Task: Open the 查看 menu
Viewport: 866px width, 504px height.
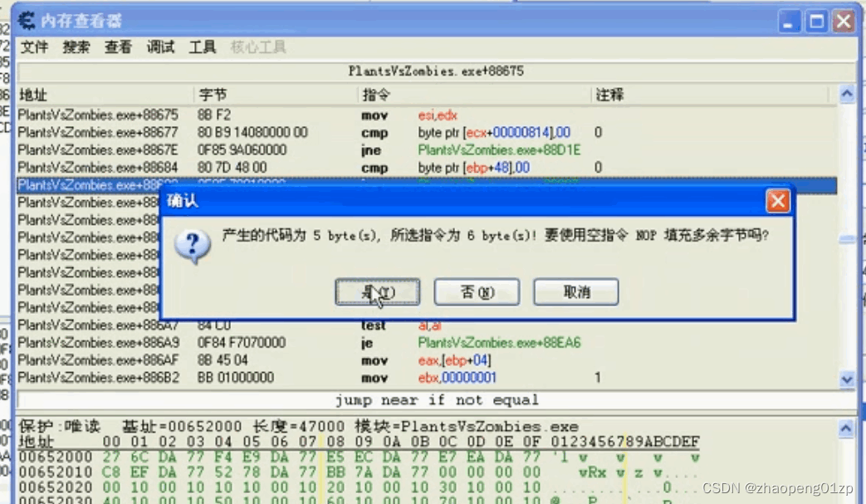Action: pos(118,47)
